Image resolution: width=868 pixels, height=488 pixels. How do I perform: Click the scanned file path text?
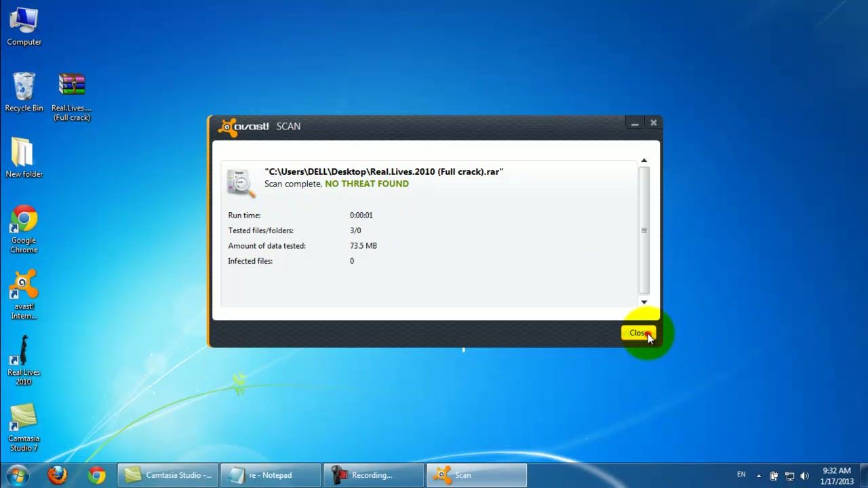[384, 171]
